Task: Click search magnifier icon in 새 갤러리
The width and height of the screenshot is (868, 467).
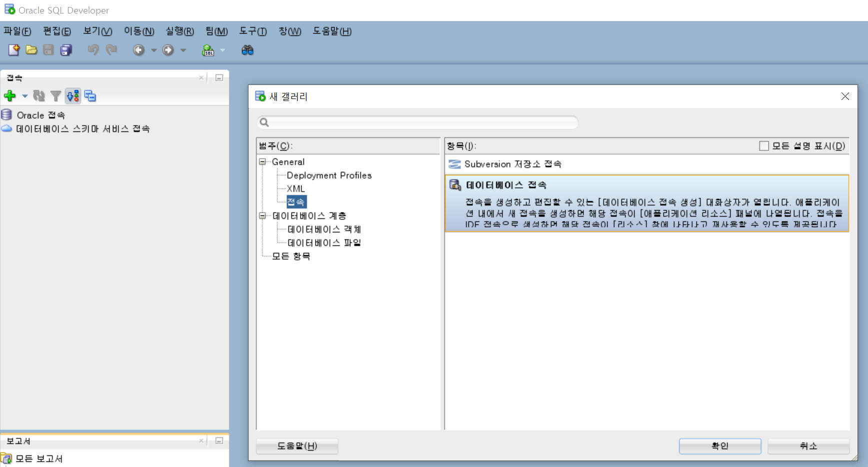Action: tap(264, 122)
